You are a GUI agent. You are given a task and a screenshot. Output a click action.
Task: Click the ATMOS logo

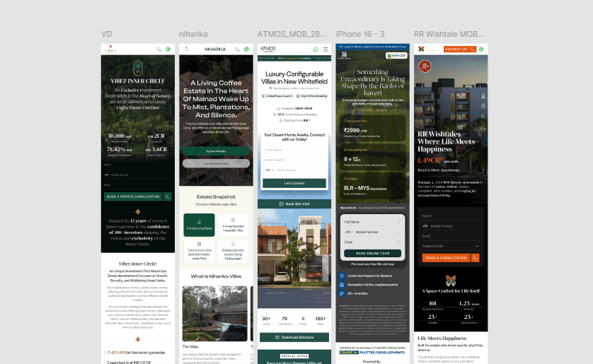pyautogui.click(x=268, y=49)
